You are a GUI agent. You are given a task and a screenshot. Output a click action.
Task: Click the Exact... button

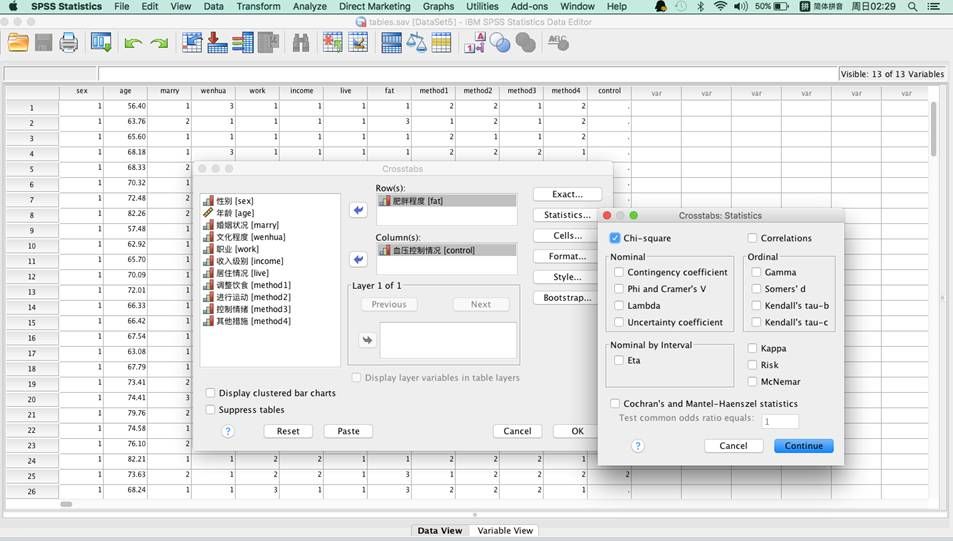point(567,195)
